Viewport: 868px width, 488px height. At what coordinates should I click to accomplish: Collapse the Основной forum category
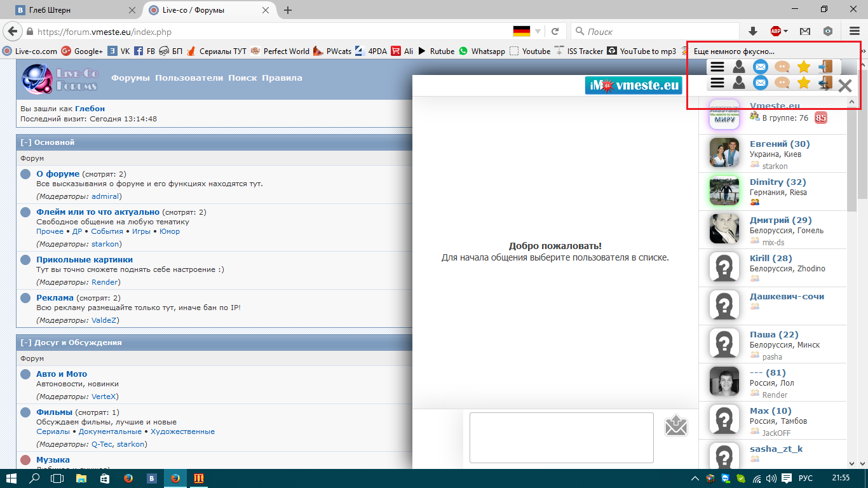click(x=26, y=142)
